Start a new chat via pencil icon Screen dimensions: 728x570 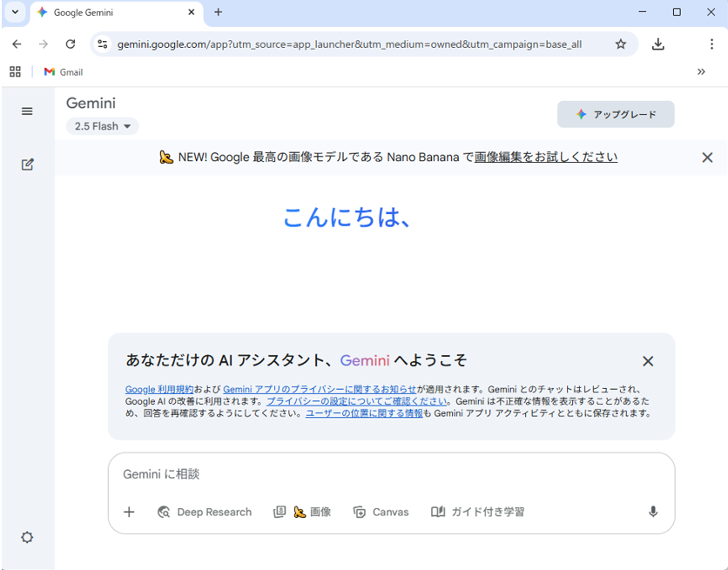pyautogui.click(x=27, y=164)
